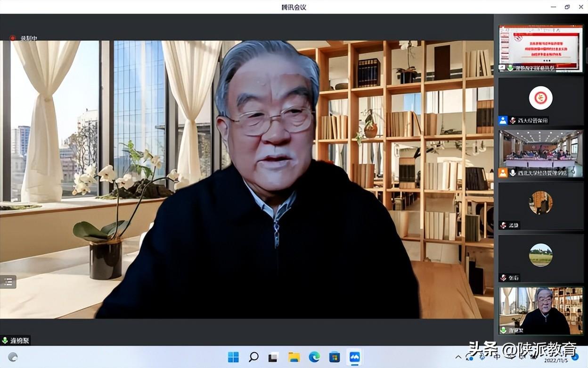Click the Tencent Meeting taskbar icon
Image resolution: width=588 pixels, height=368 pixels.
tap(354, 357)
